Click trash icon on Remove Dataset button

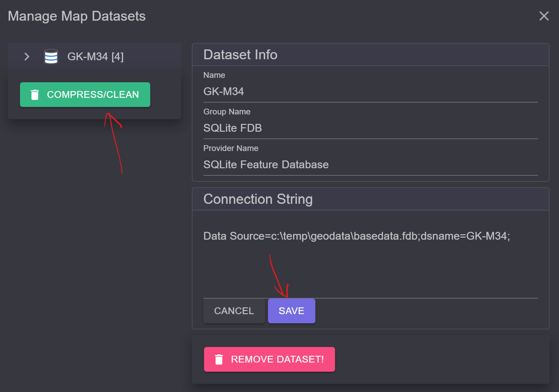pos(219,360)
